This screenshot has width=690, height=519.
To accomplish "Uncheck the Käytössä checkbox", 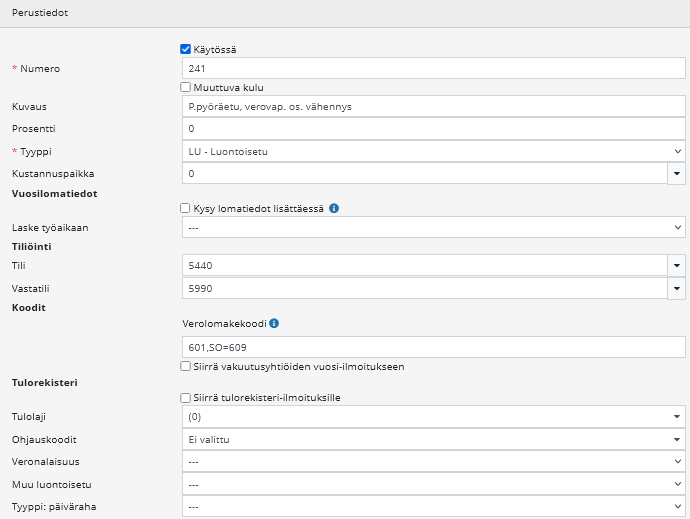I will (x=185, y=49).
